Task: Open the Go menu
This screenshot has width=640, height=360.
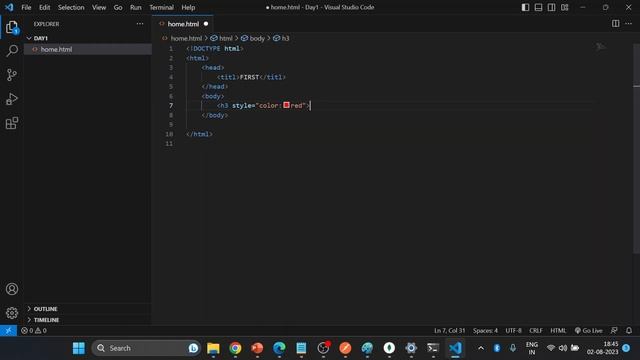Action: point(118,7)
